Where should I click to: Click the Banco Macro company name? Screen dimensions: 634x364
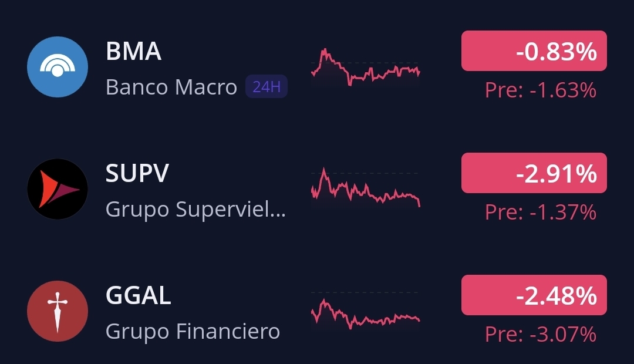(171, 87)
